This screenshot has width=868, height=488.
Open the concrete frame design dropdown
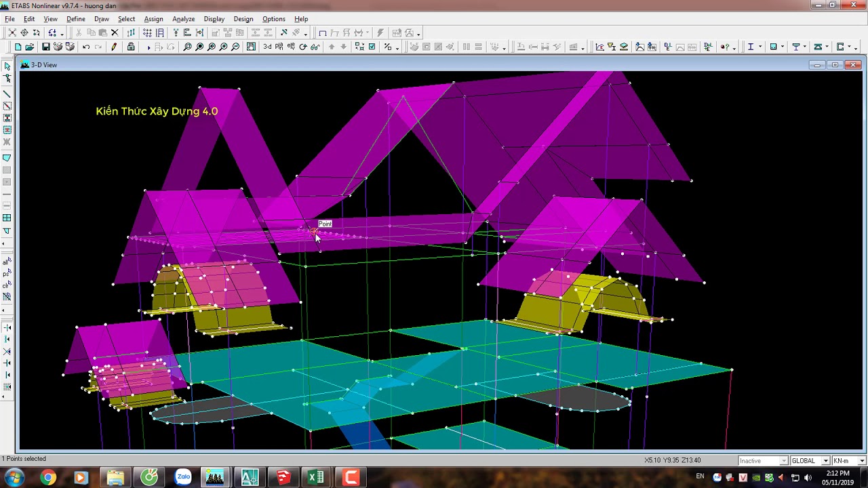(x=782, y=47)
